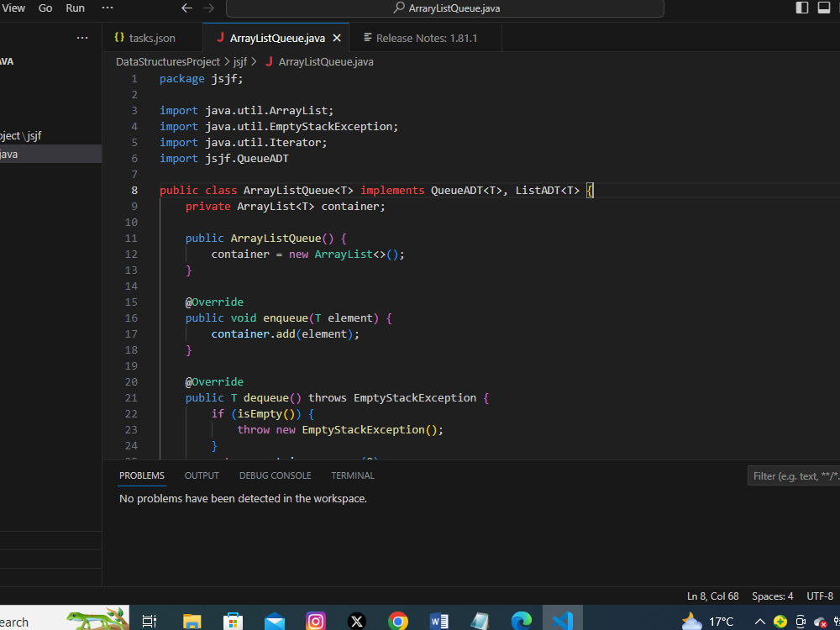Click the Java file icon on the active tab
This screenshot has width=840, height=630.
(220, 38)
